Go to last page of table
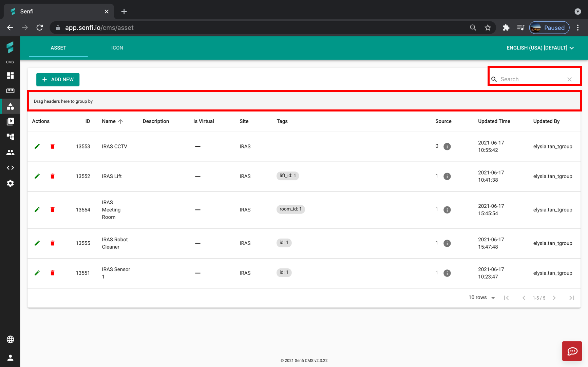The width and height of the screenshot is (588, 367). click(572, 298)
